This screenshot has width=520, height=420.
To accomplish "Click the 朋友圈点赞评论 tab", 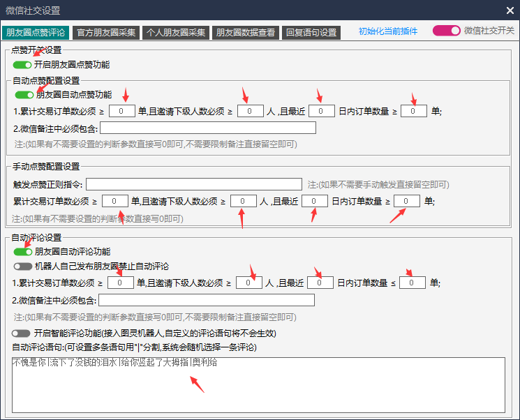I will [x=35, y=32].
